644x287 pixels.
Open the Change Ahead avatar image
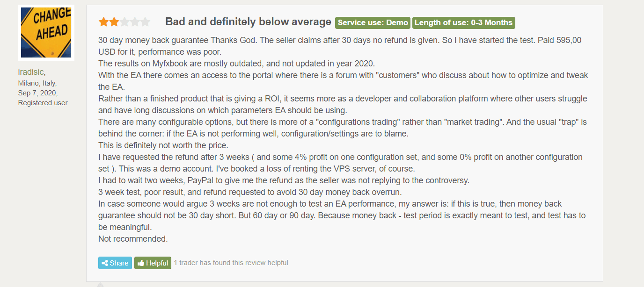(x=46, y=33)
